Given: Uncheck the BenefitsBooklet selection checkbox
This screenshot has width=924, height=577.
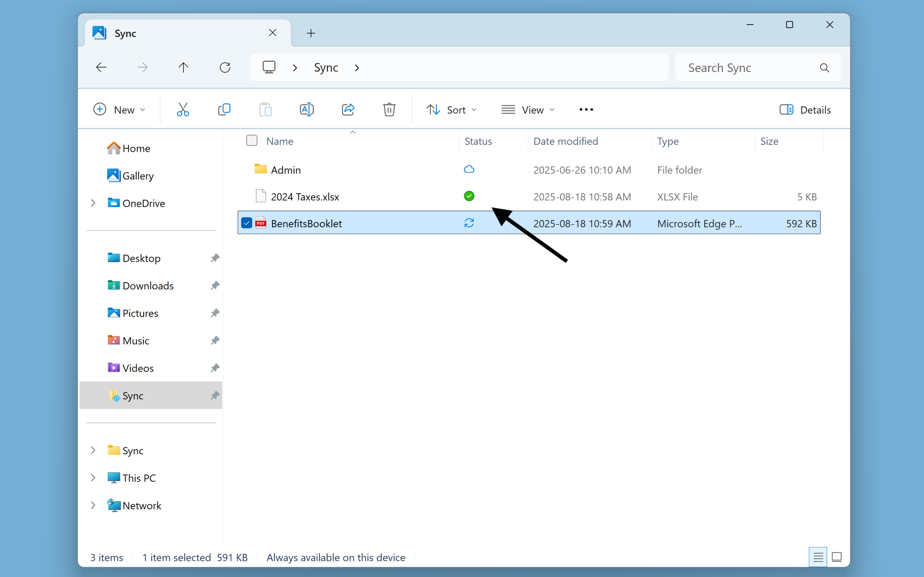Looking at the screenshot, I should [x=246, y=223].
